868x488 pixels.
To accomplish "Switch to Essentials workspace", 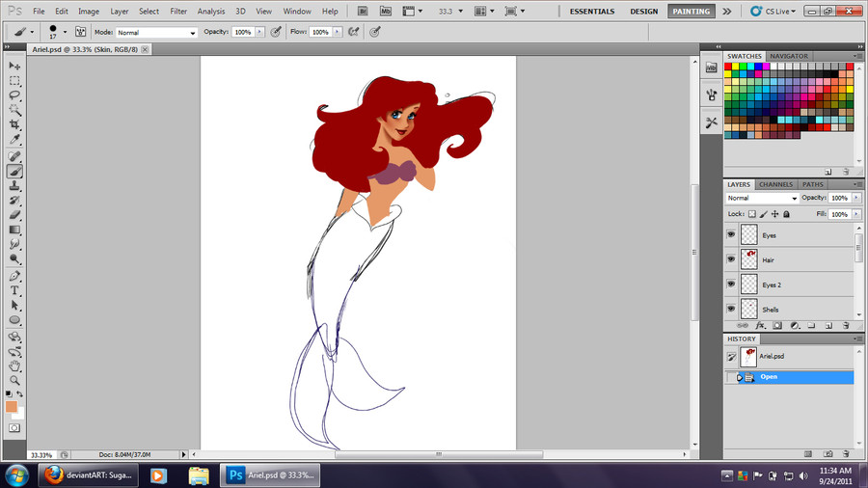I will (x=592, y=11).
